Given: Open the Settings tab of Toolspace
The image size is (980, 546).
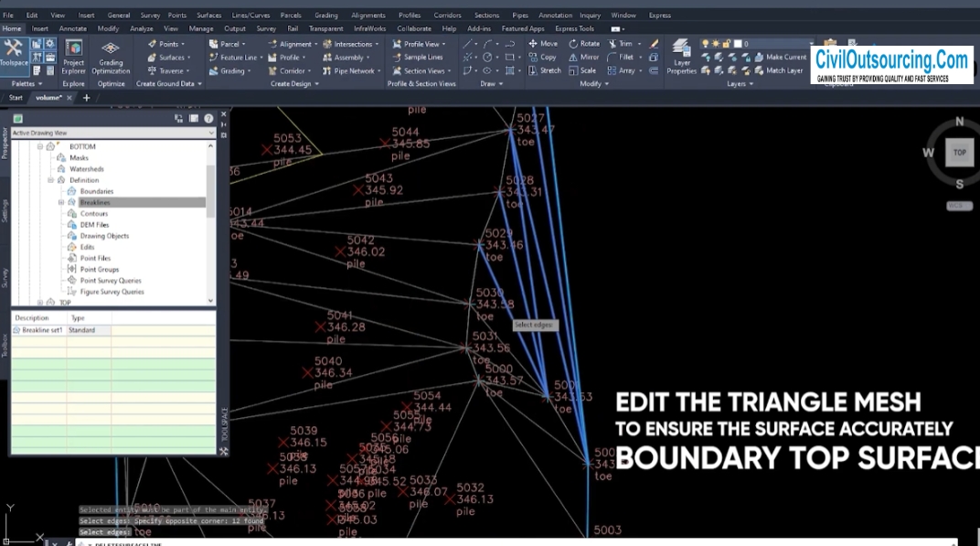Looking at the screenshot, I should click(x=5, y=210).
